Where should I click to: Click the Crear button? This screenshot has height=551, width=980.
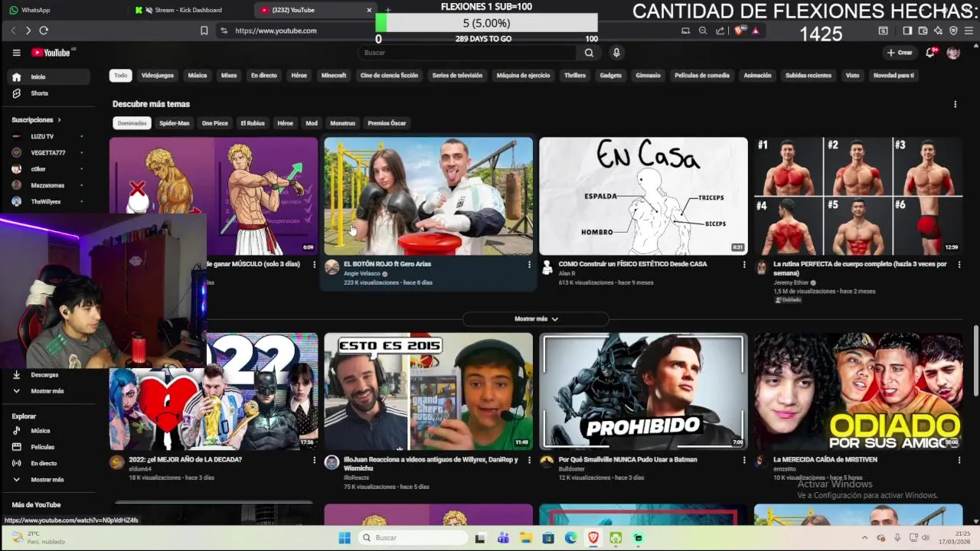900,53
